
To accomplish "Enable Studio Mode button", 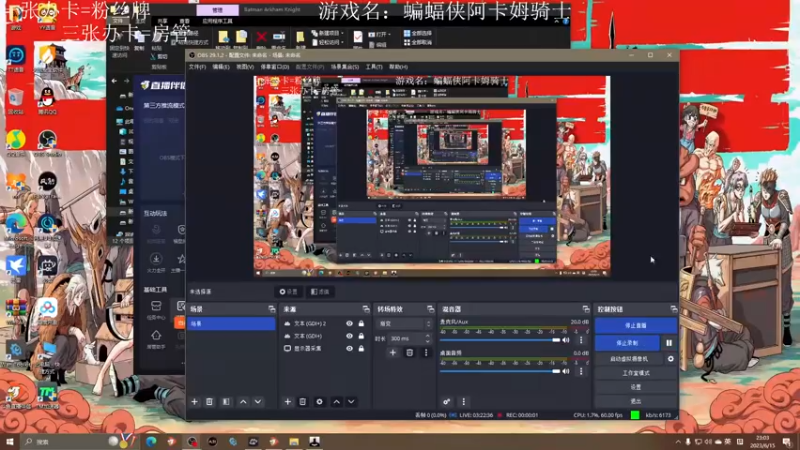I will [x=636, y=373].
